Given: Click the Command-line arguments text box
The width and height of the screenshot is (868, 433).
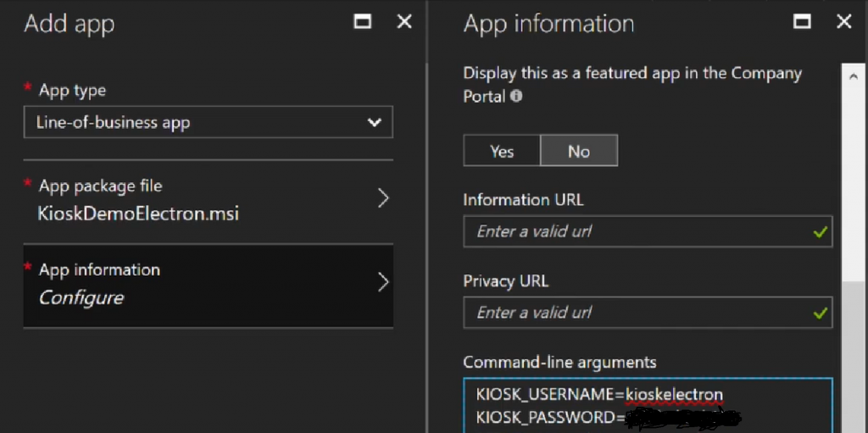Looking at the screenshot, I should [x=648, y=405].
